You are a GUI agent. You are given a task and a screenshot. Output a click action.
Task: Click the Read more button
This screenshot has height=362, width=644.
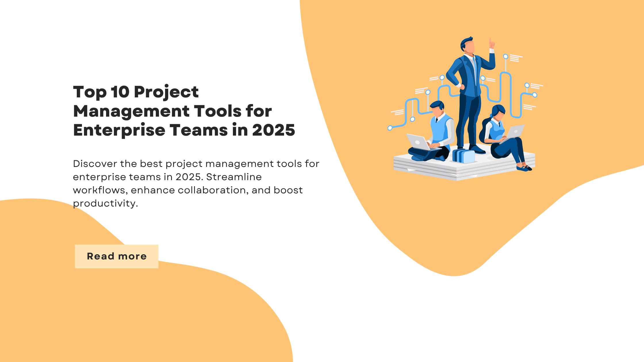click(116, 256)
